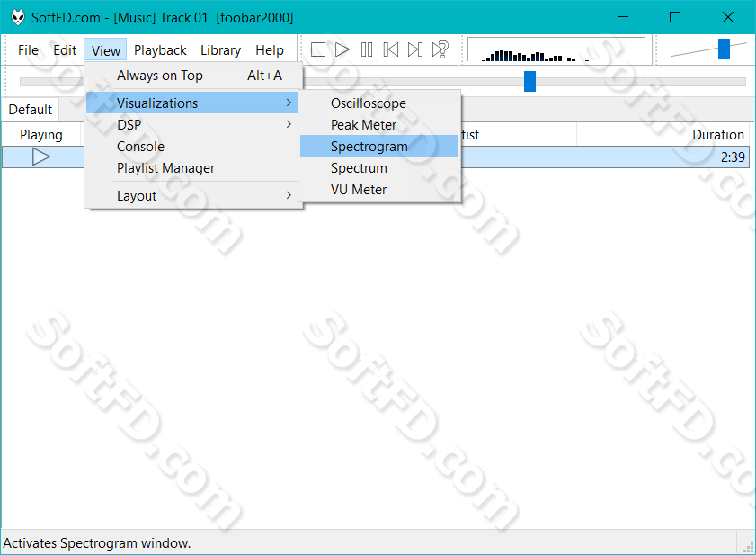The width and height of the screenshot is (756, 555).
Task: Pause the track with the Pause button
Action: pos(367,49)
